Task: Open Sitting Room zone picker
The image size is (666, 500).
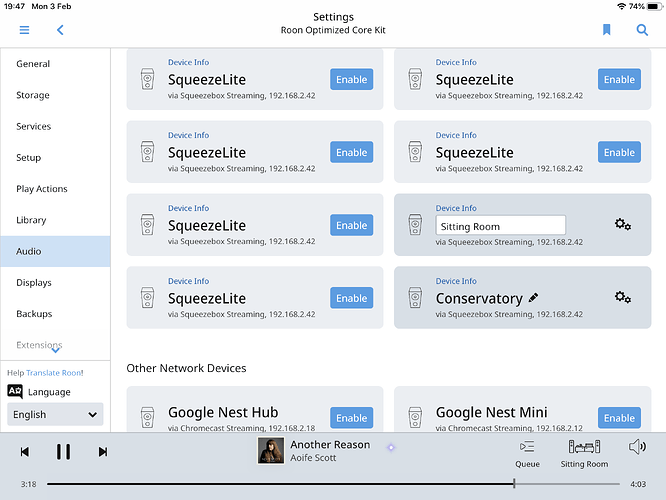Action: point(584,454)
